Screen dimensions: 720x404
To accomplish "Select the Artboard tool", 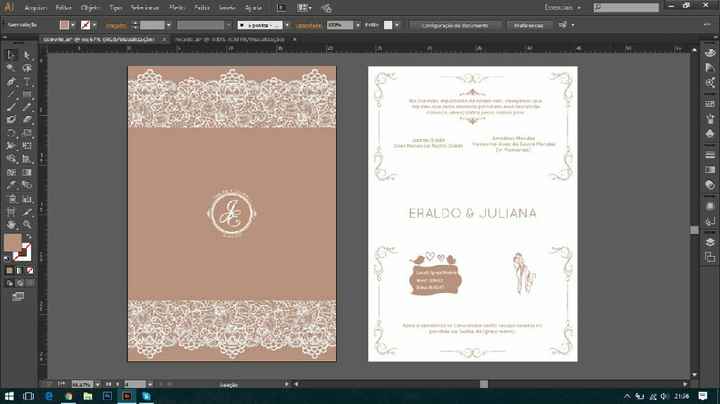I will 11,212.
